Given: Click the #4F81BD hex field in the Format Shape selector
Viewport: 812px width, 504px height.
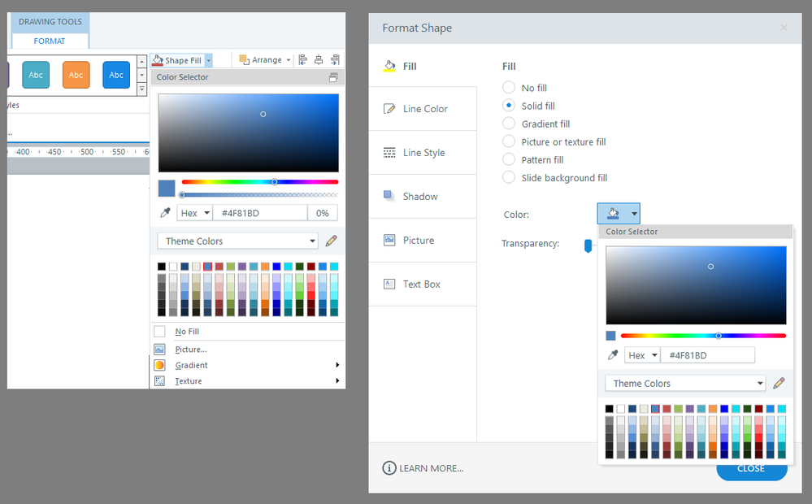Looking at the screenshot, I should [707, 355].
